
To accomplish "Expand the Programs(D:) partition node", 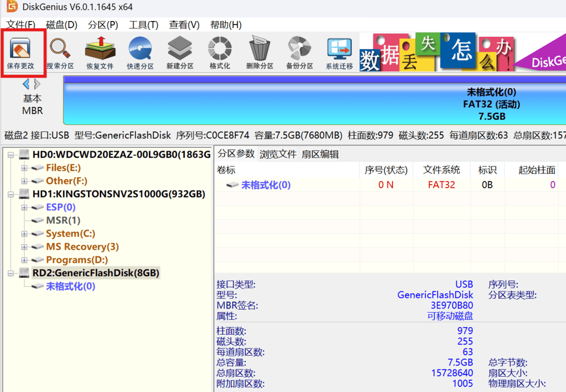I will (24, 260).
